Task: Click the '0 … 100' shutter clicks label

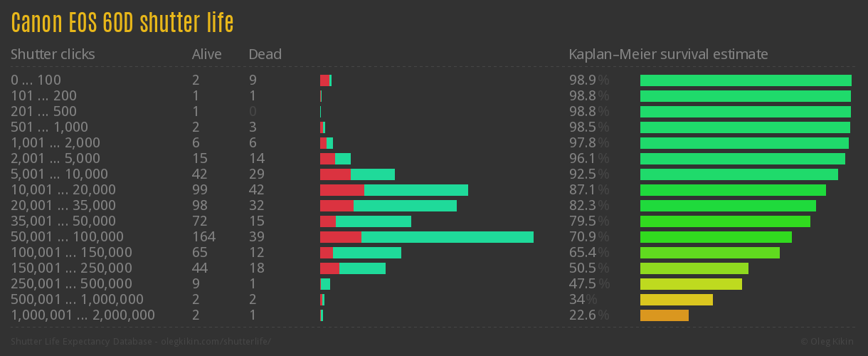Action: tap(36, 80)
